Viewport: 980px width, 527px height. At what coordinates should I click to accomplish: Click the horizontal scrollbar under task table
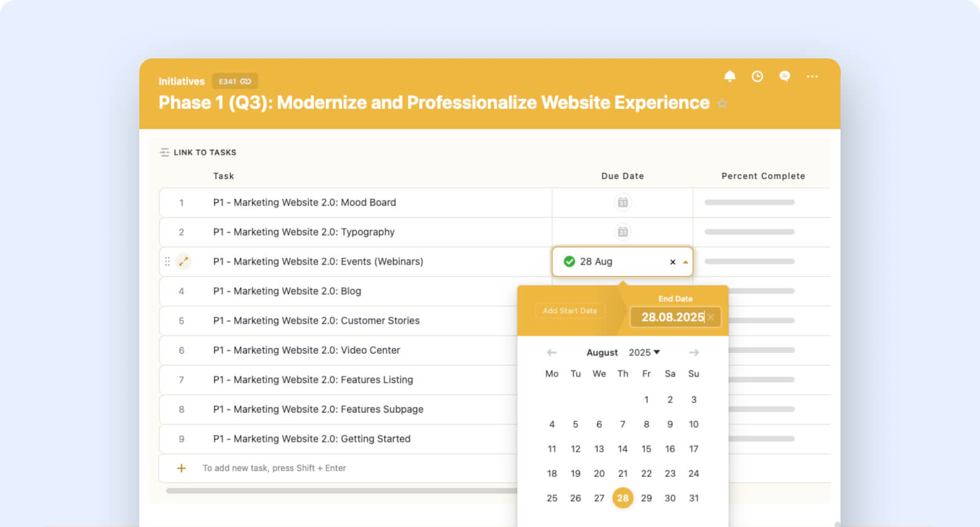(x=341, y=491)
